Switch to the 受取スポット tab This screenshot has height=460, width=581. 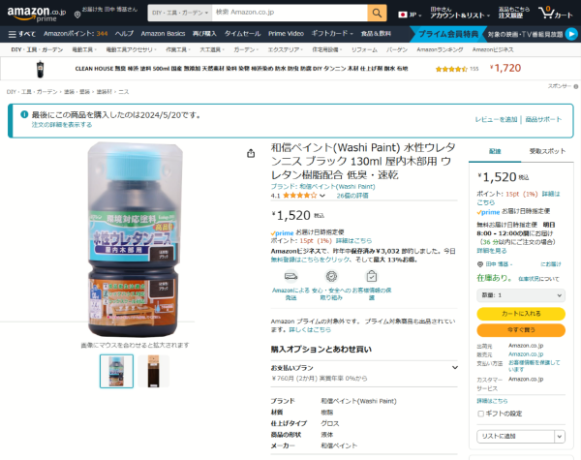(x=547, y=151)
